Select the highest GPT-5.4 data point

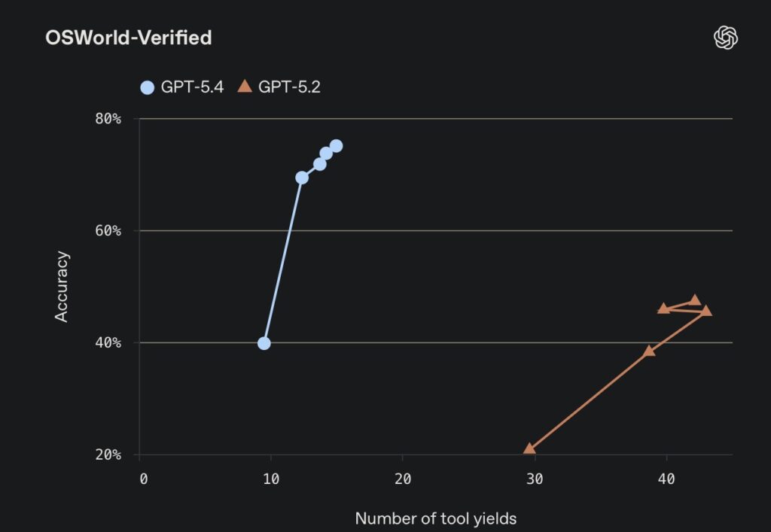336,146
